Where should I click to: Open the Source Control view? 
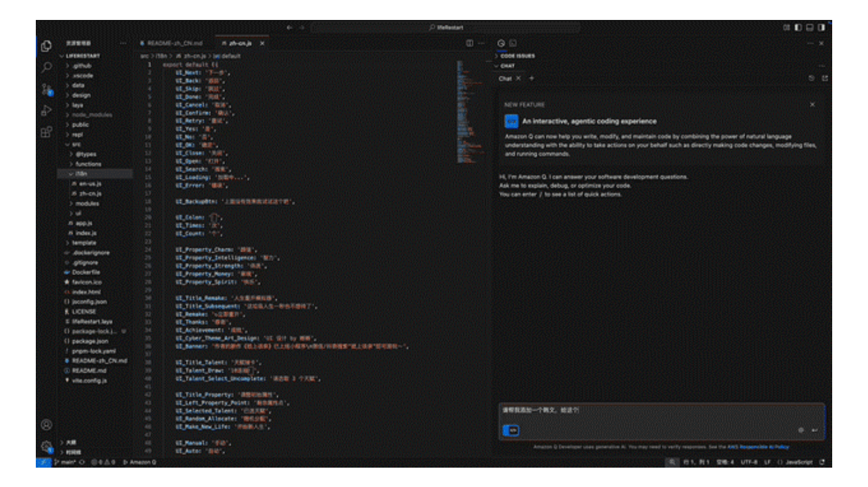click(x=46, y=89)
